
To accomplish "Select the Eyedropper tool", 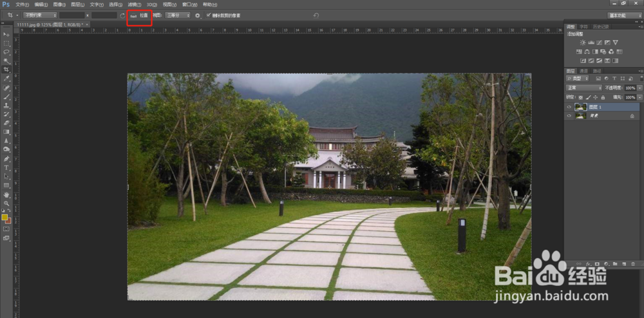I will (6, 79).
